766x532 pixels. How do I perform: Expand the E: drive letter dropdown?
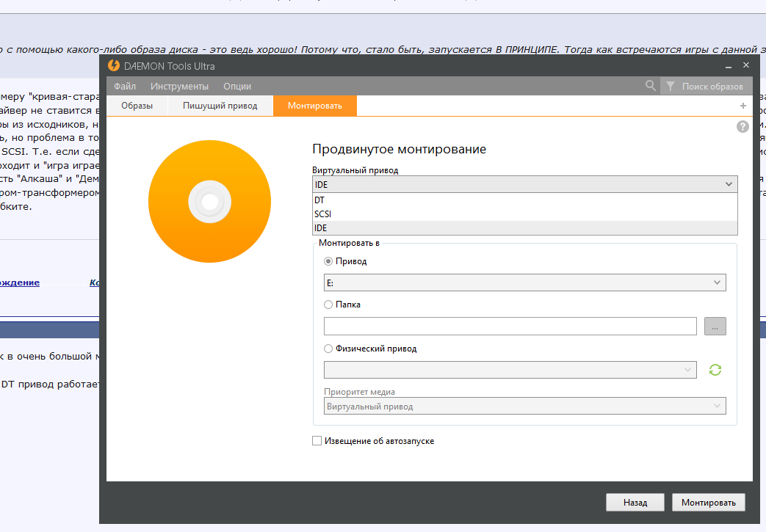coord(524,283)
